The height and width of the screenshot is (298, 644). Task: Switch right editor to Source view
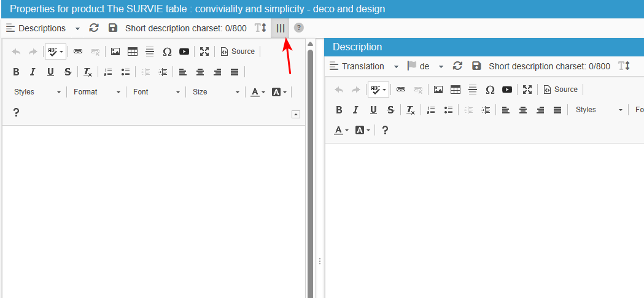(561, 90)
